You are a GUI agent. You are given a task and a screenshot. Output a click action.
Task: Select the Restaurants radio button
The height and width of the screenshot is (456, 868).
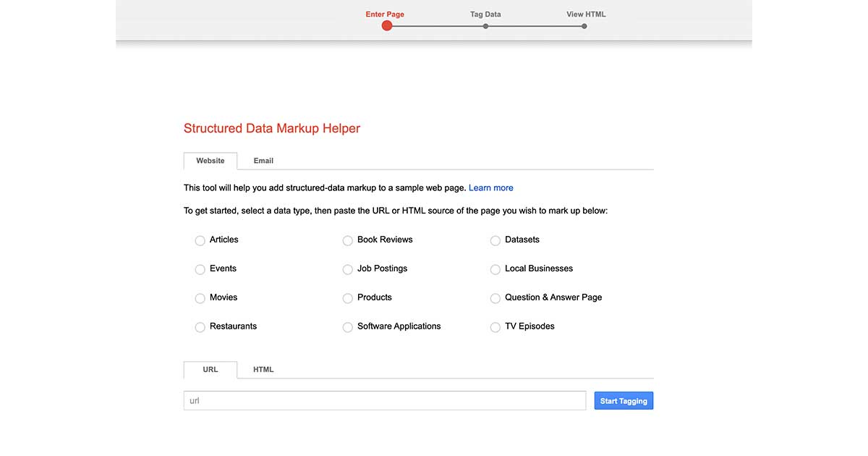click(x=200, y=327)
